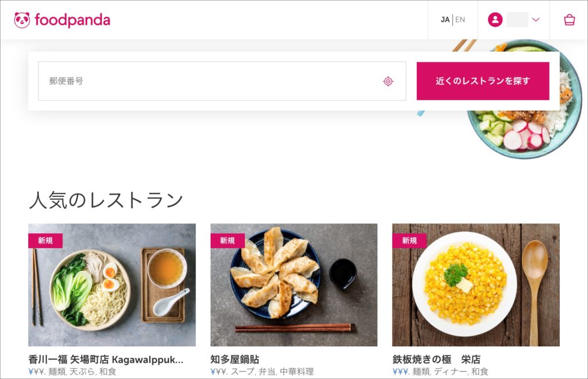Image resolution: width=588 pixels, height=379 pixels.
Task: Click the 知多屋鍋貼 restaurant name
Action: (235, 360)
